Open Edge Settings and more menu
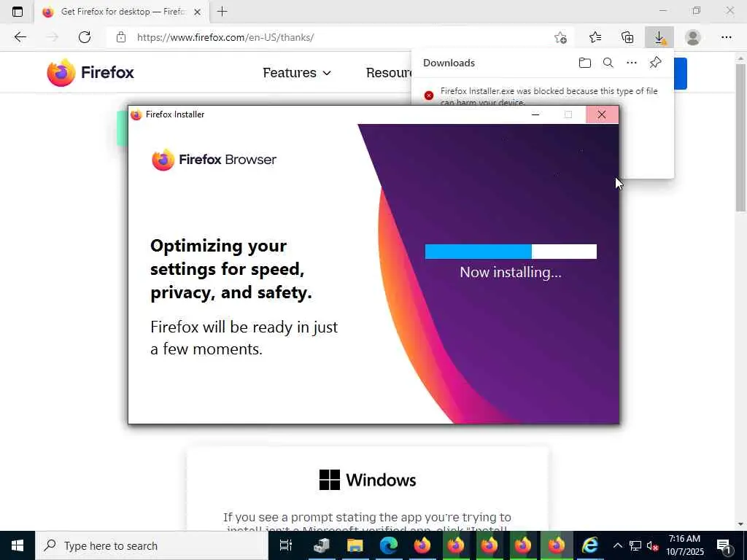This screenshot has width=747, height=560. coord(726,37)
